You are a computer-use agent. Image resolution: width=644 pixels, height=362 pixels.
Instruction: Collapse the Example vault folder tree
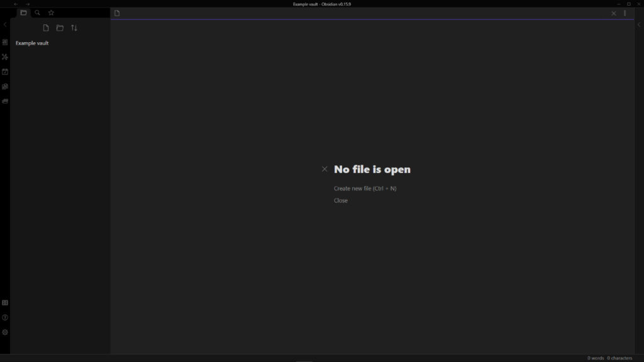[32, 43]
